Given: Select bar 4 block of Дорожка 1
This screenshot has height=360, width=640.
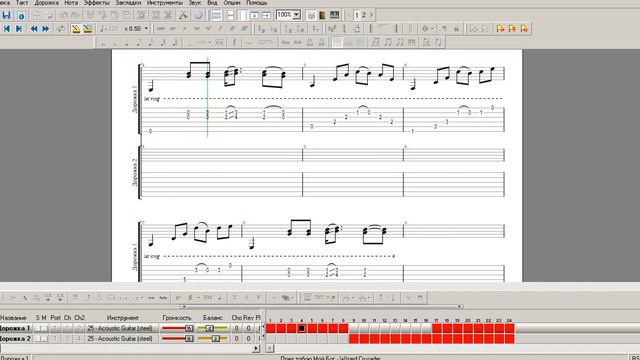Looking at the screenshot, I should coord(302,328).
